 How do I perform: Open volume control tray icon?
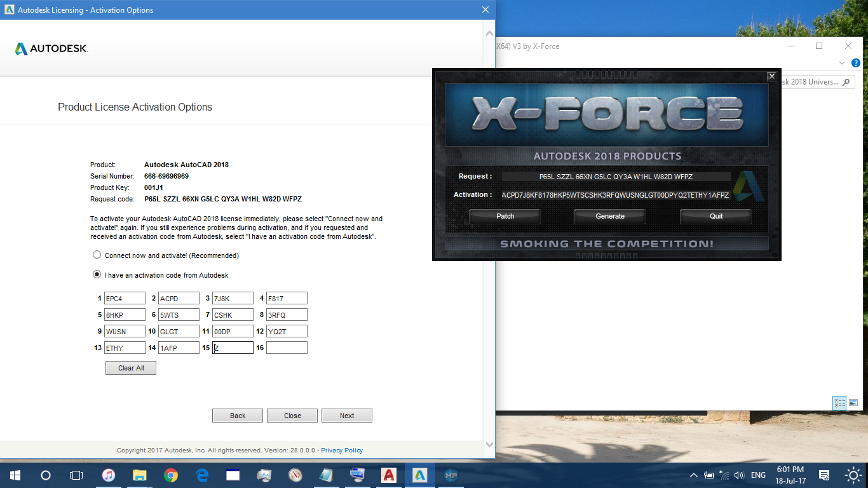point(739,475)
